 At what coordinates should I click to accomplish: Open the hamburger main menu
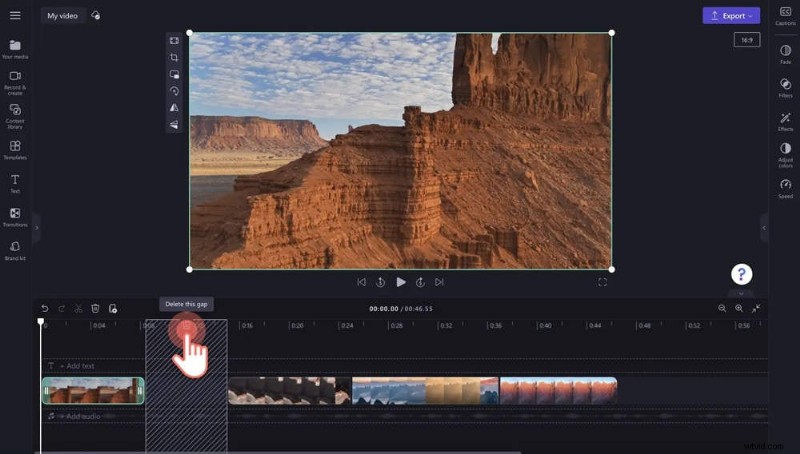tap(15, 15)
